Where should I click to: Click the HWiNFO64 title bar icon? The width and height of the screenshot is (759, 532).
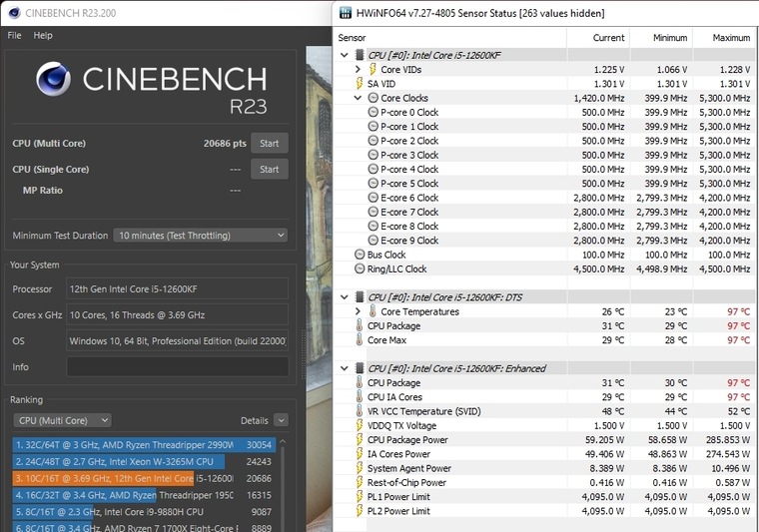(346, 13)
